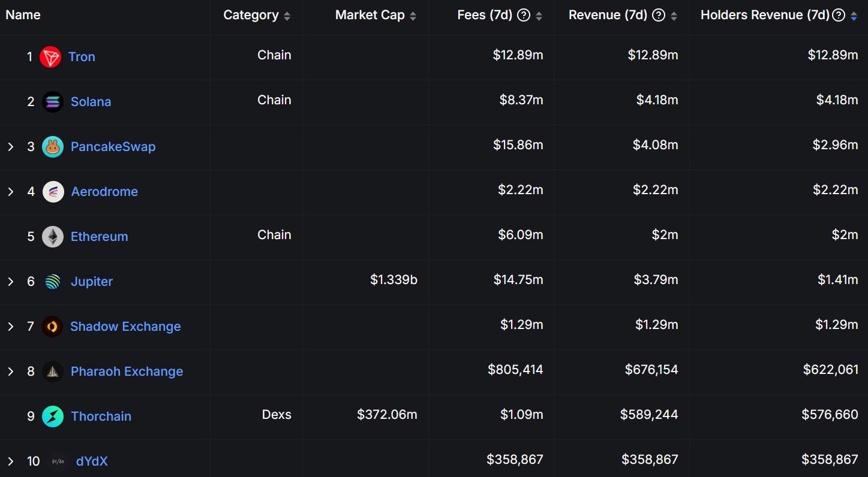The width and height of the screenshot is (868, 477).
Task: Click the Pharaoh Exchange pyramid icon
Action: (53, 372)
